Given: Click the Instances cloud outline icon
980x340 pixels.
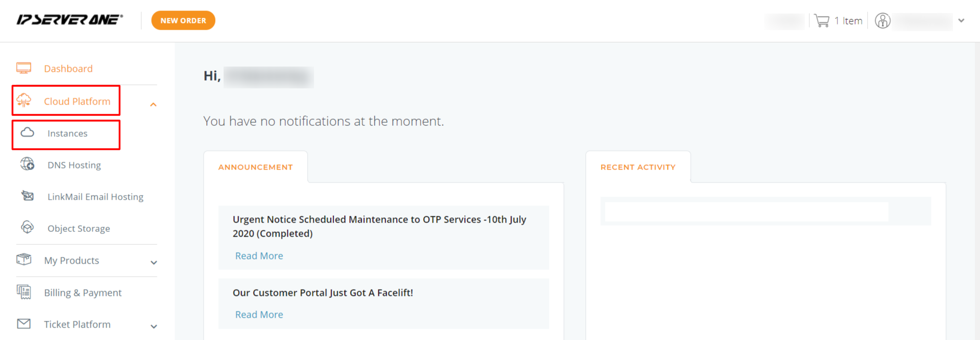Looking at the screenshot, I should (28, 133).
